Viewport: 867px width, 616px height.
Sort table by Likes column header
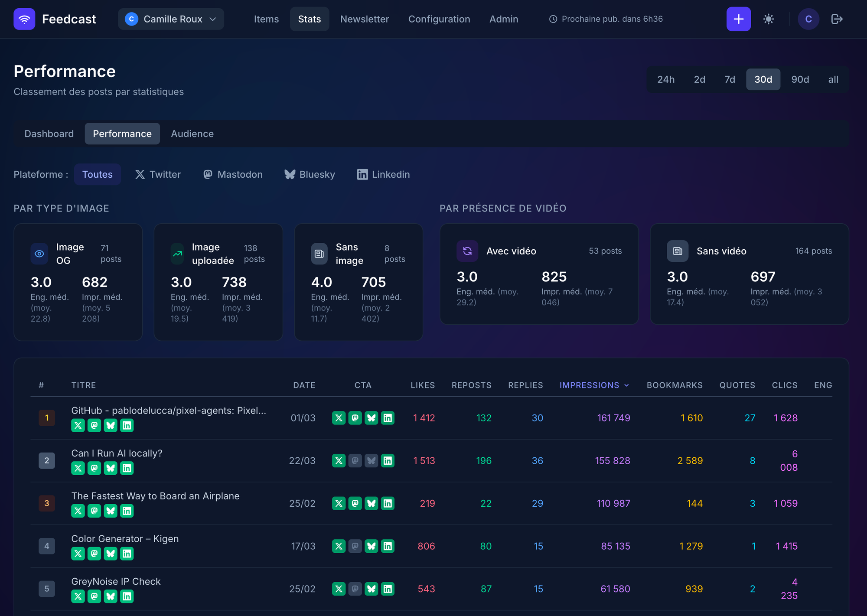[422, 385]
